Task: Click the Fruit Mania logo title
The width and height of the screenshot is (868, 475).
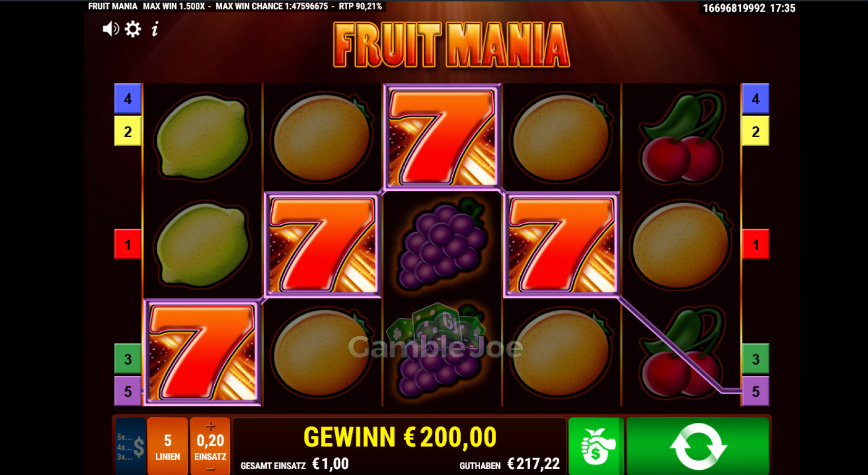Action: click(452, 44)
